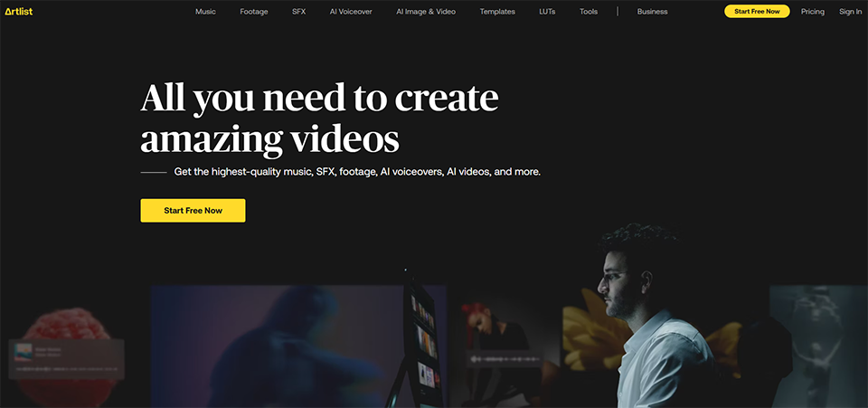Viewport: 868px width, 408px height.
Task: Click the Sign In link
Action: [850, 12]
